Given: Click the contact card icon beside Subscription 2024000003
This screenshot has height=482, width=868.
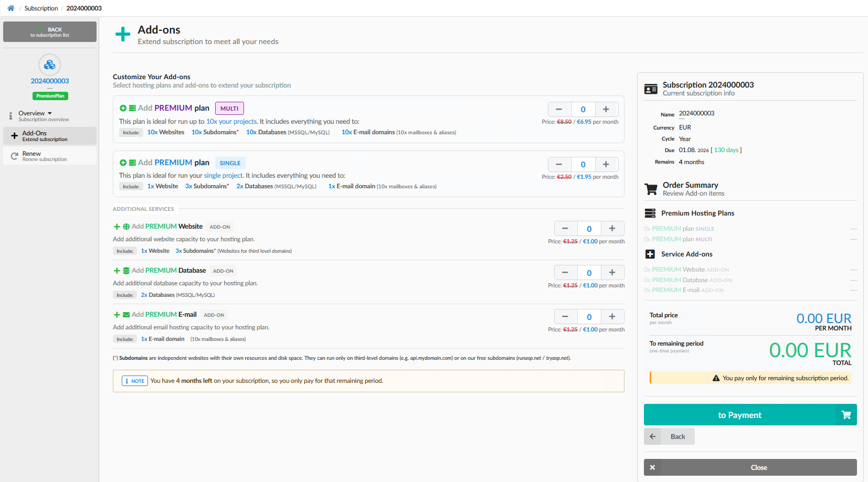Looking at the screenshot, I should click(x=651, y=89).
